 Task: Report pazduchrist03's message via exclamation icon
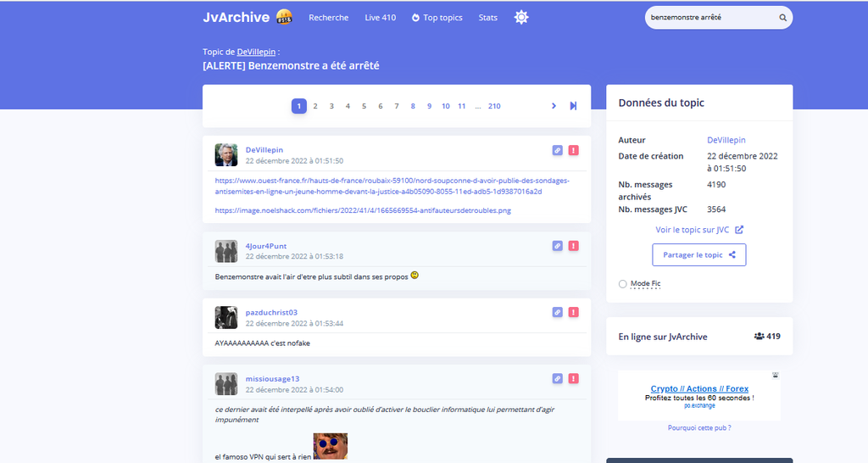click(574, 312)
